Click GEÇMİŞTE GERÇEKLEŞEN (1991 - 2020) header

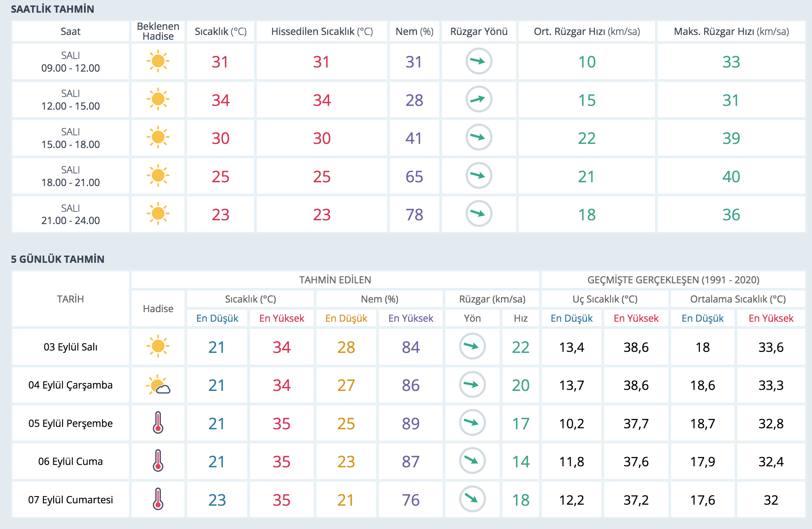click(x=673, y=280)
